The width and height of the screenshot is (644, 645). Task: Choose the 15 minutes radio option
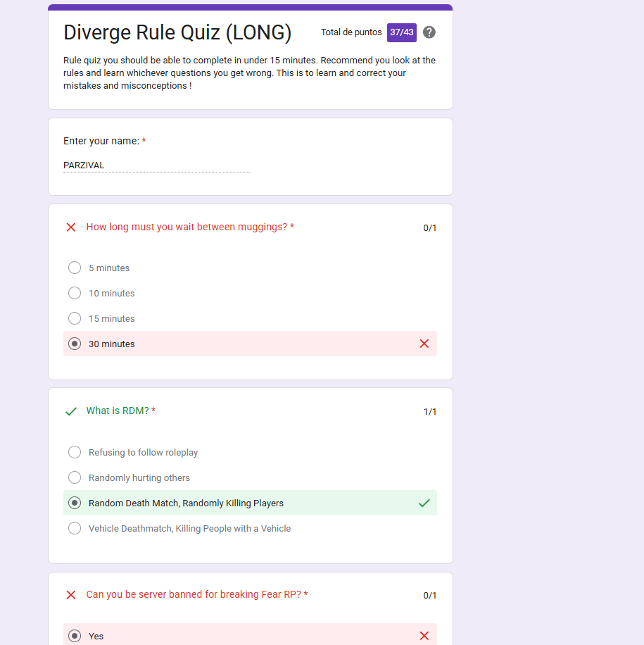point(75,318)
